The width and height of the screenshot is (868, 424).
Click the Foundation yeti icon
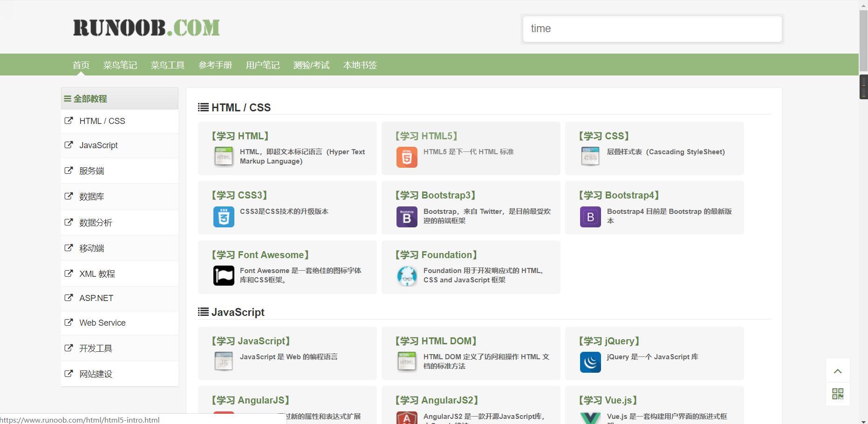pos(407,276)
